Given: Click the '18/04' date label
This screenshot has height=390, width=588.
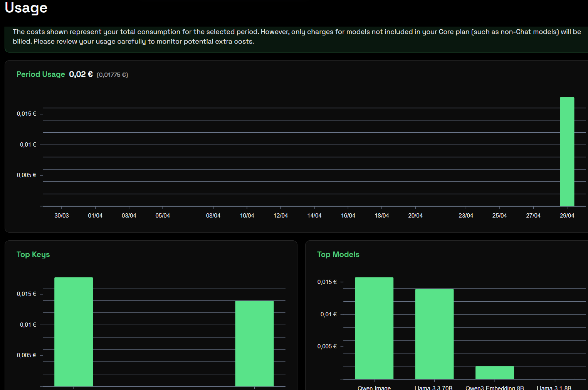Looking at the screenshot, I should click(x=382, y=216).
